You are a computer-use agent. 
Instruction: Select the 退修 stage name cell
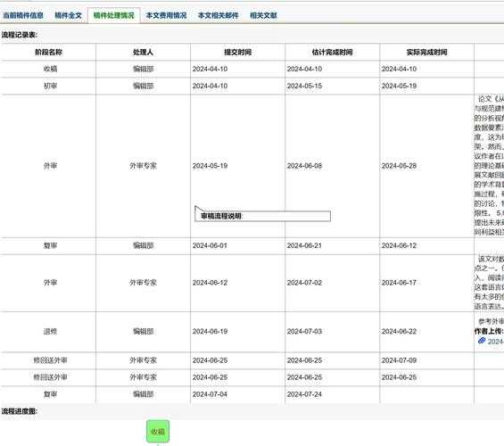(50, 331)
